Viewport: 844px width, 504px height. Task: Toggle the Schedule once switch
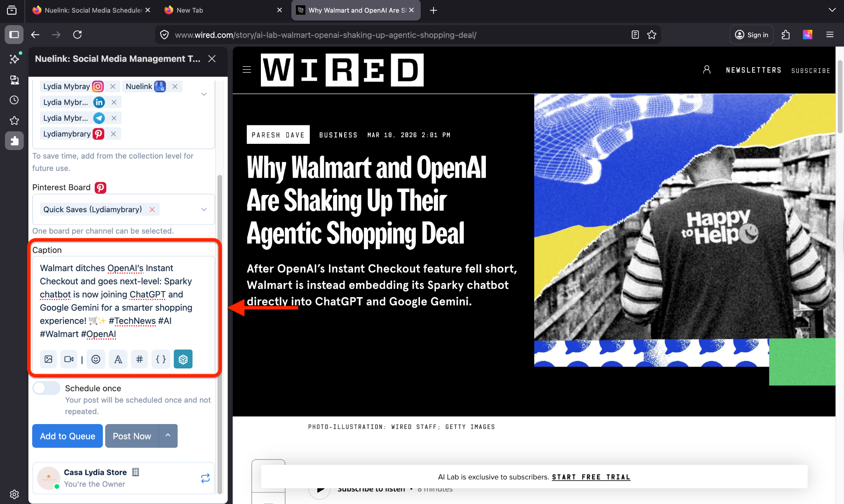46,388
